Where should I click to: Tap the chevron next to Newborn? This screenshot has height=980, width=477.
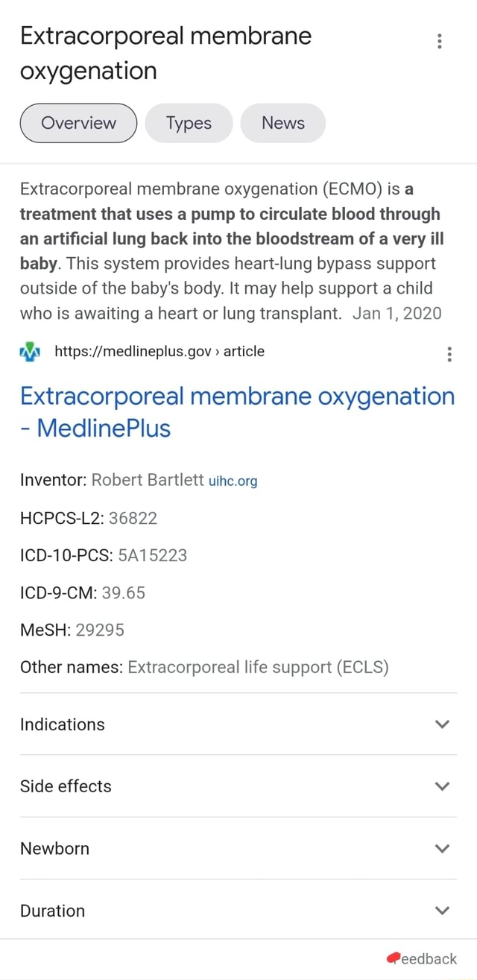click(x=442, y=848)
